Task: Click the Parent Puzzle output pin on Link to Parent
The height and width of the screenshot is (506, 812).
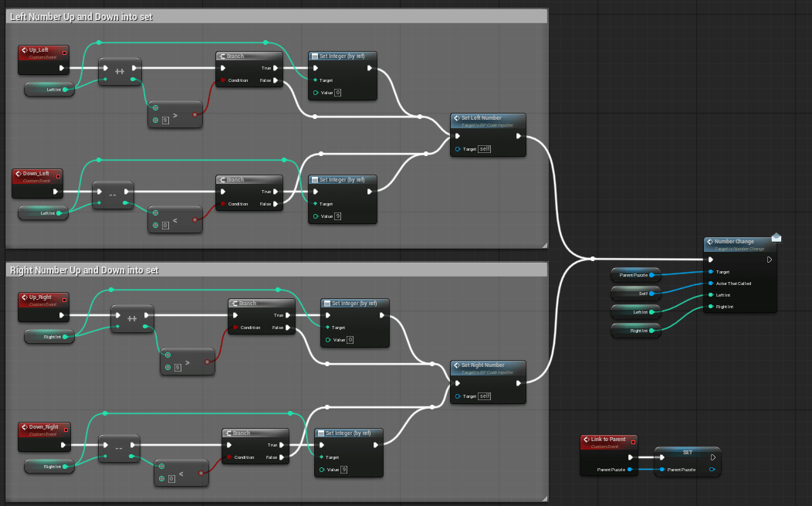Action: 630,470
